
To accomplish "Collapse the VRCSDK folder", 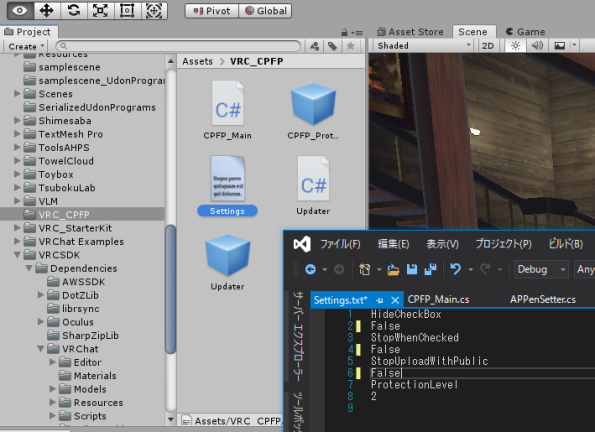I will pyautogui.click(x=17, y=255).
